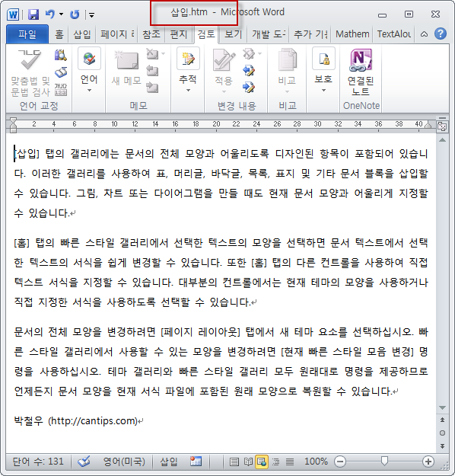This screenshot has height=476, width=455.
Task: Click the zoom in plus button
Action: click(x=428, y=462)
